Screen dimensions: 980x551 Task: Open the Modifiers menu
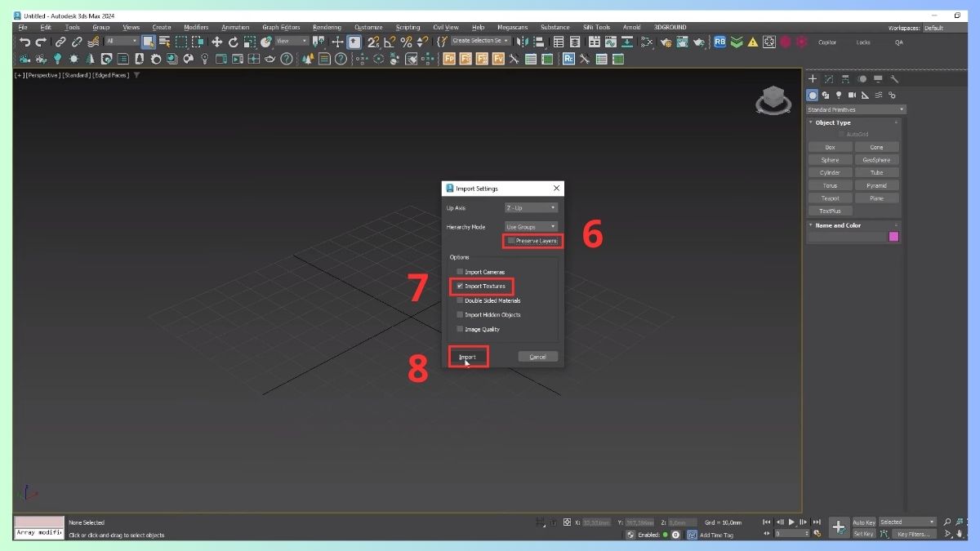tap(196, 27)
